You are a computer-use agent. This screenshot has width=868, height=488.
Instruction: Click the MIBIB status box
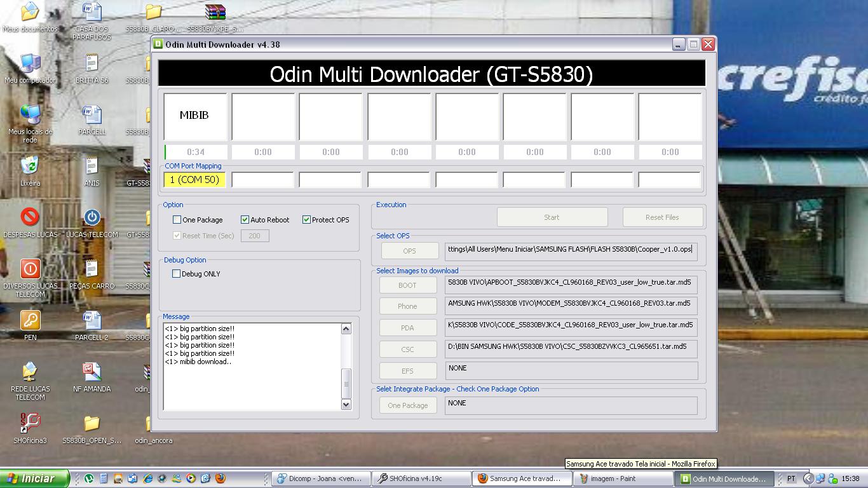195,116
